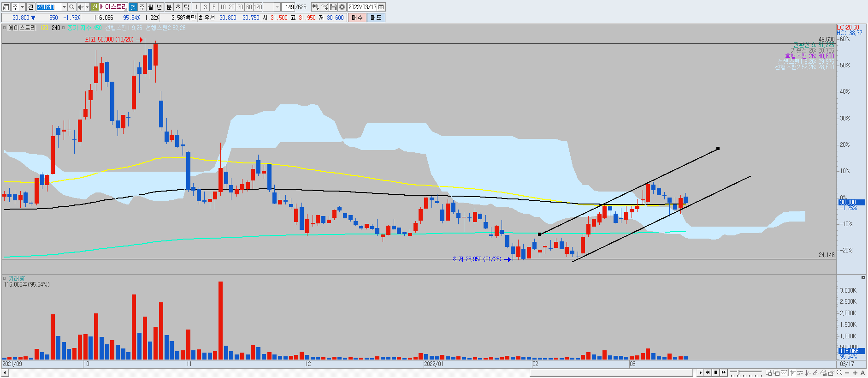Click the crosshair cursor tool icon
Screen dimensions: 868x378
pyautogui.click(x=792, y=372)
